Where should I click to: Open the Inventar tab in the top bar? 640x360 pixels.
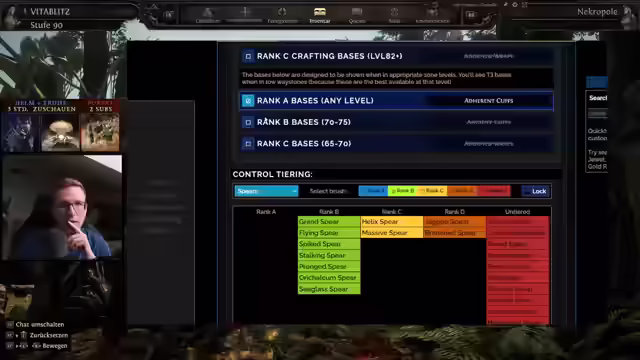point(320,15)
